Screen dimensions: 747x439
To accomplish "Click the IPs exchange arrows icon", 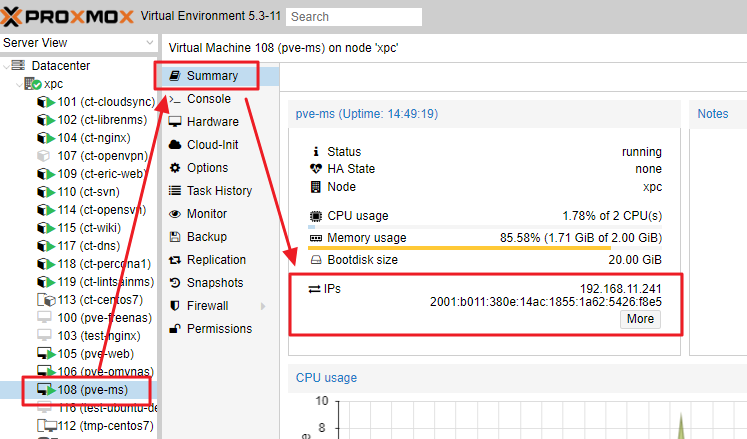I will [x=314, y=289].
